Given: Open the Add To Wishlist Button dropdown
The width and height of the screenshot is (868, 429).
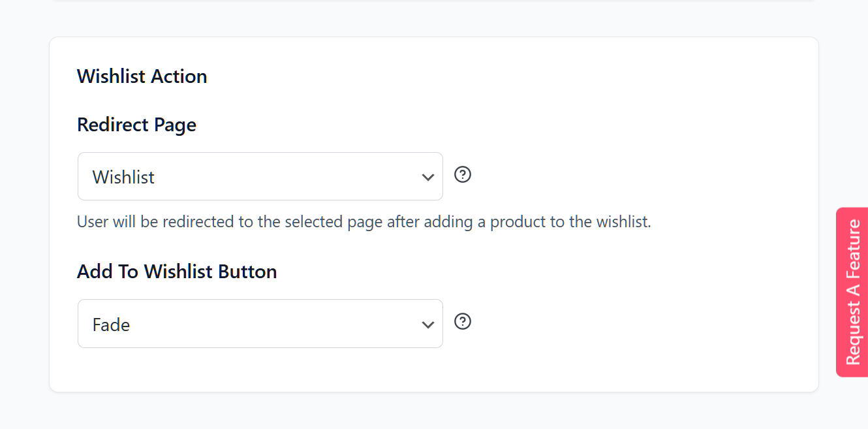Looking at the screenshot, I should pos(260,324).
